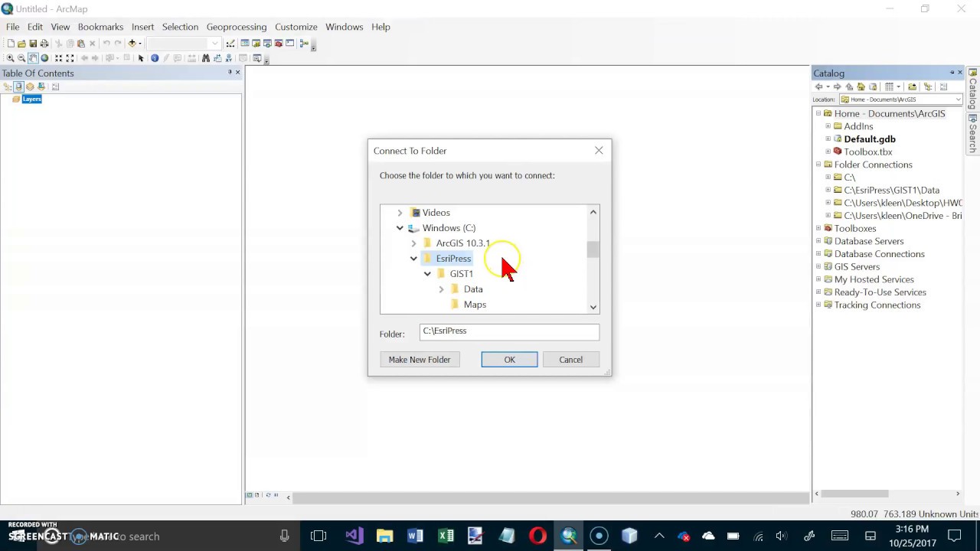Toggle auto-hide pin on Catalog panel
980x551 pixels.
click(952, 72)
